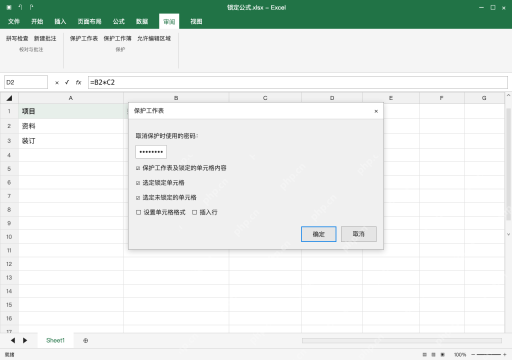Click 拼写检查 in the ribbon
This screenshot has width=512, height=360.
17,39
